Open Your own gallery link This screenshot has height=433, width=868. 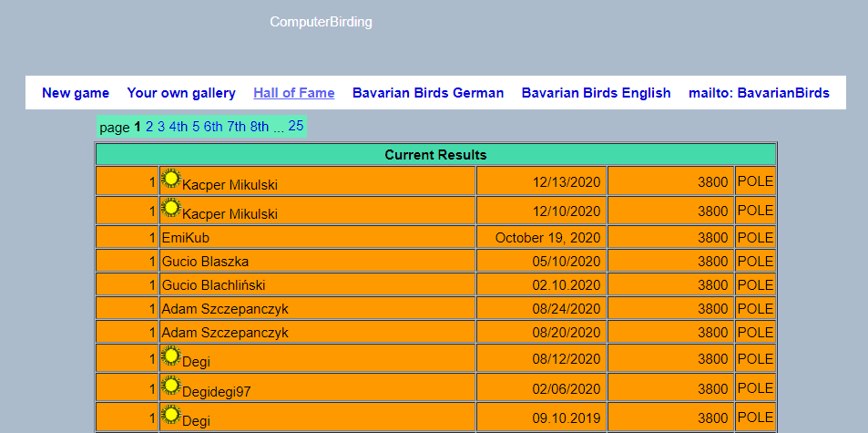click(181, 93)
